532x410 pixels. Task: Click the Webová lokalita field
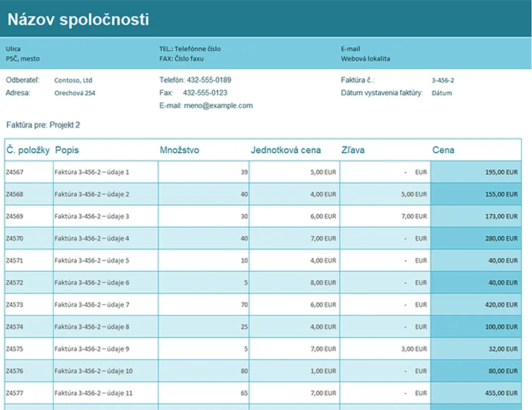point(365,58)
